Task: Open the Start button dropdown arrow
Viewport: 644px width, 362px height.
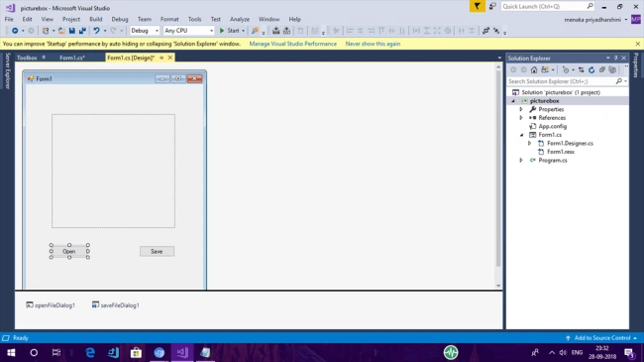Action: point(243,31)
